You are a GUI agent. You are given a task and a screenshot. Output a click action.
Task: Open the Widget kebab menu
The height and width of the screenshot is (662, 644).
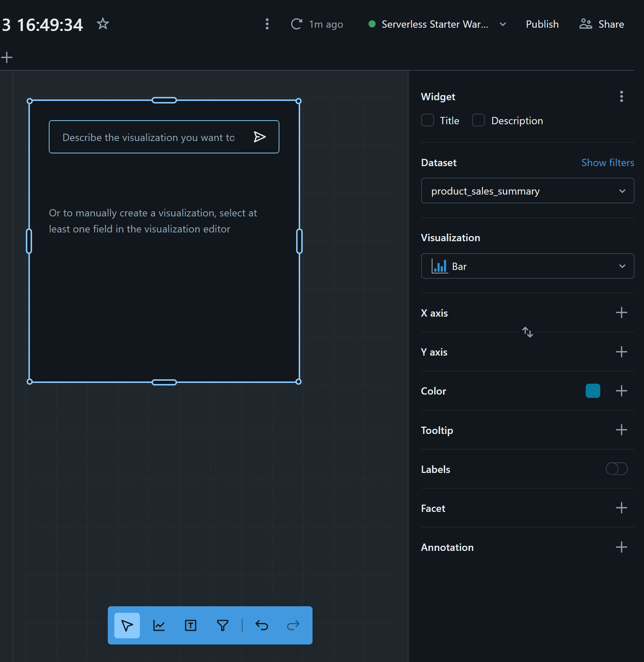(621, 97)
